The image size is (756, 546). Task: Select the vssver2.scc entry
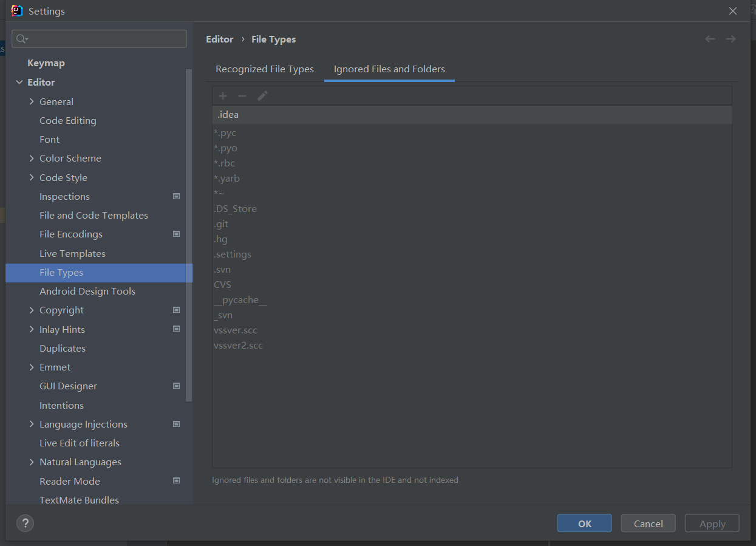pyautogui.click(x=472, y=346)
